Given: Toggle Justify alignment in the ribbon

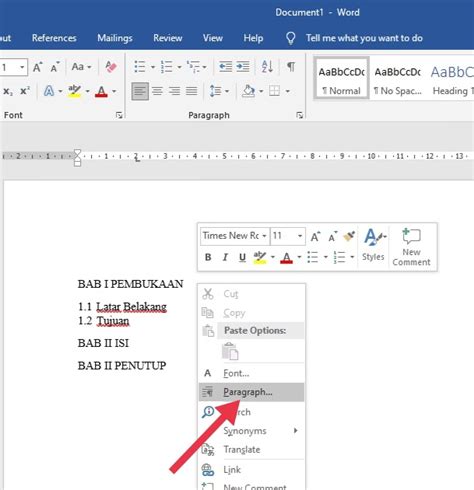Looking at the screenshot, I should coord(192,91).
